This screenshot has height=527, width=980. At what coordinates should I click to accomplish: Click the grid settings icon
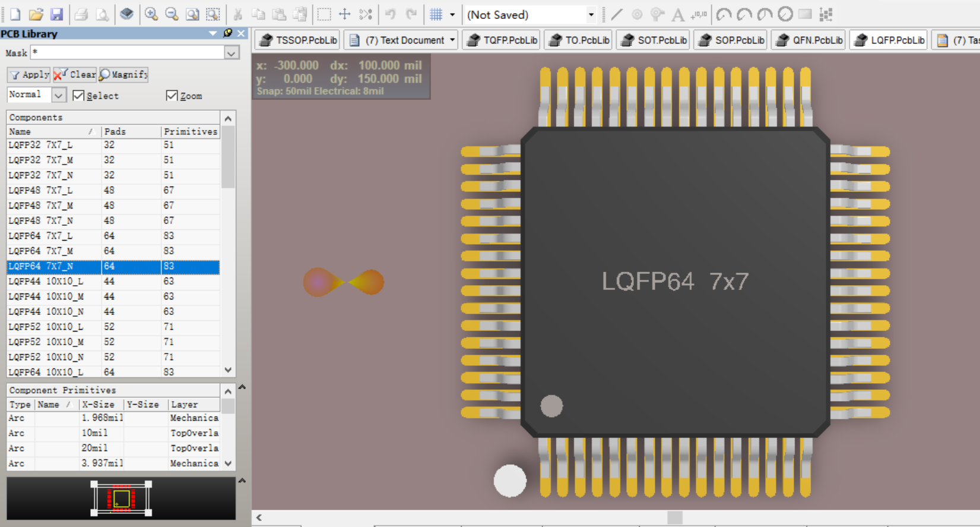pos(436,14)
